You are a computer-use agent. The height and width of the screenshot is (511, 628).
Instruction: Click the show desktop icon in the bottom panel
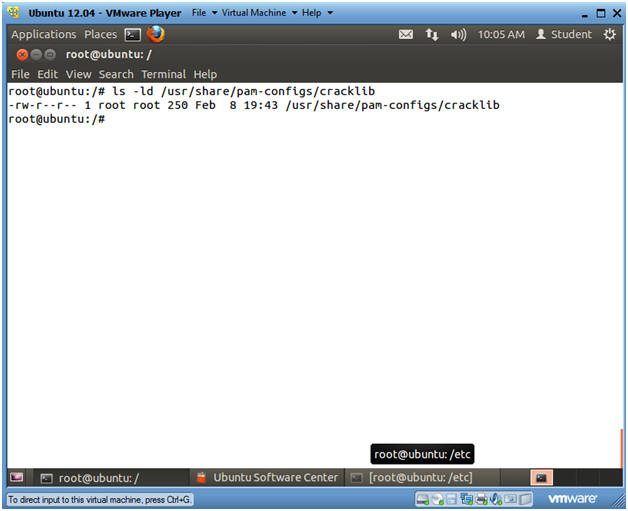pyautogui.click(x=17, y=477)
